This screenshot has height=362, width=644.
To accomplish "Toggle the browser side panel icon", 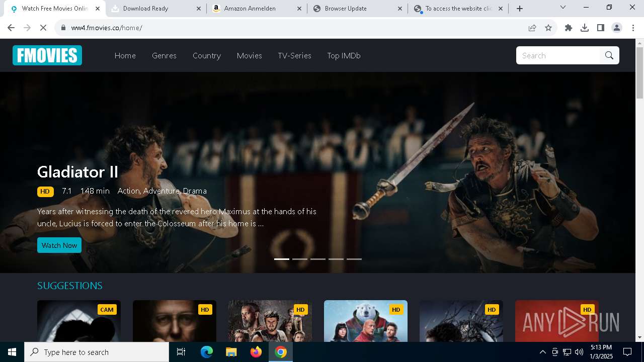I will pos(601,28).
